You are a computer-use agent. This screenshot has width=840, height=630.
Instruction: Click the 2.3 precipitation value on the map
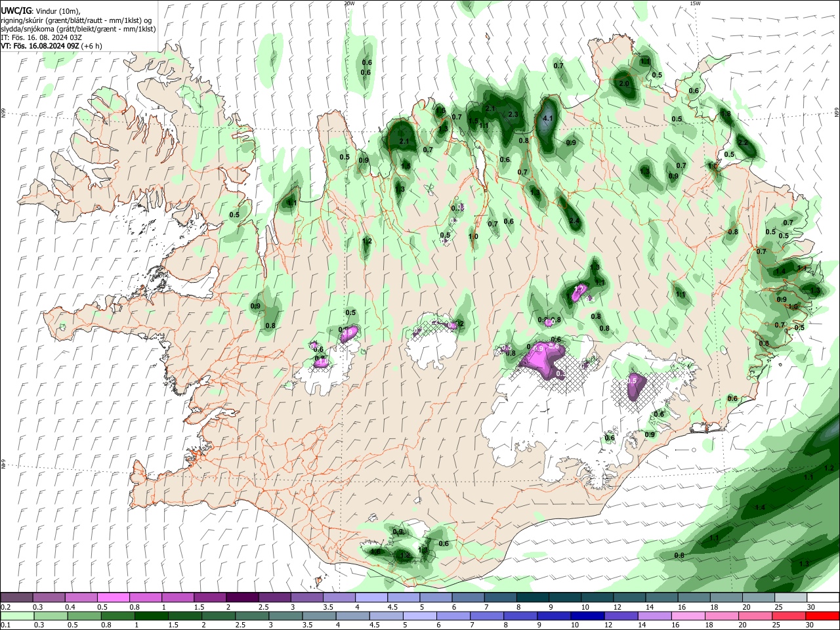513,114
